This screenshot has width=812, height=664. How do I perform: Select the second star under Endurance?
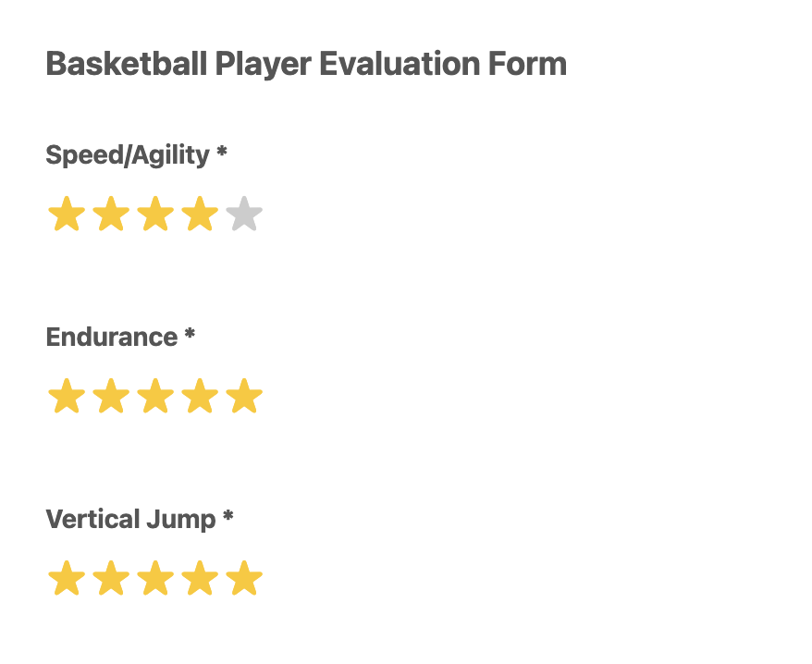[110, 396]
